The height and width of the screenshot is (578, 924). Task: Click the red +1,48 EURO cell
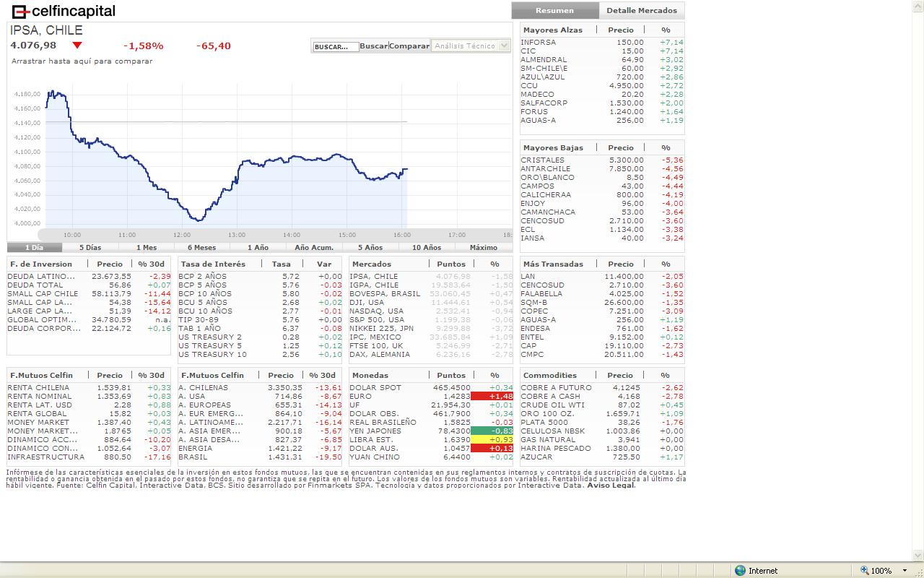click(x=492, y=396)
